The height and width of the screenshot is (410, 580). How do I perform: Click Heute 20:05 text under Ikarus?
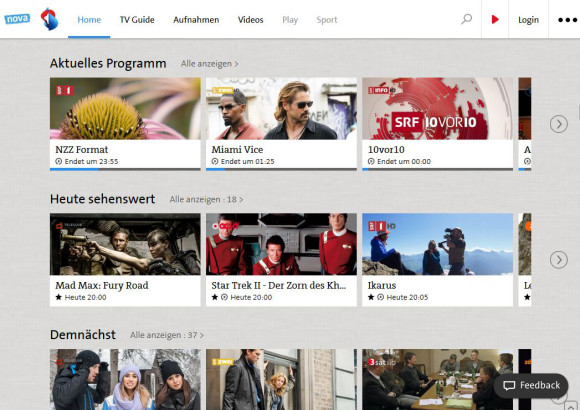pyautogui.click(x=407, y=297)
